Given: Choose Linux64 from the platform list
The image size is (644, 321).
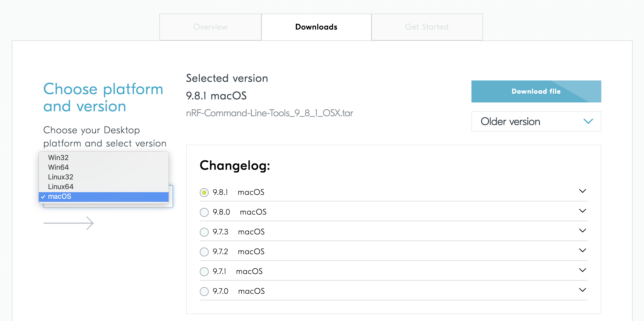Looking at the screenshot, I should [61, 187].
